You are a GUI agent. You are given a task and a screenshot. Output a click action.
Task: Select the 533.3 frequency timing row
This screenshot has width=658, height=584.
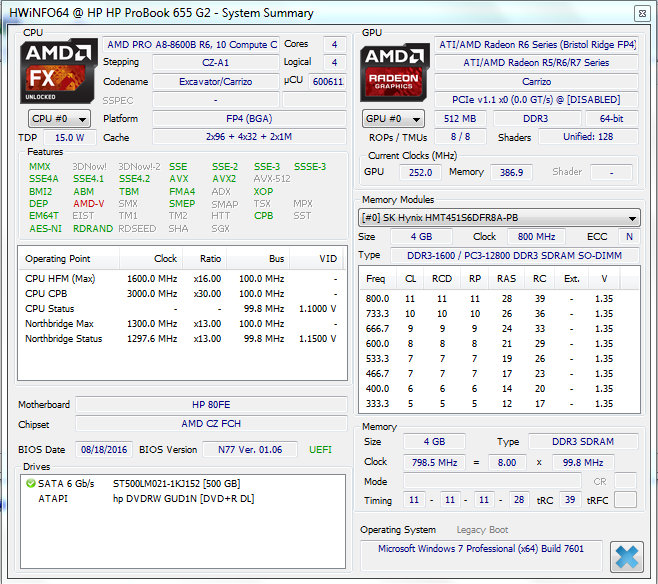click(499, 359)
